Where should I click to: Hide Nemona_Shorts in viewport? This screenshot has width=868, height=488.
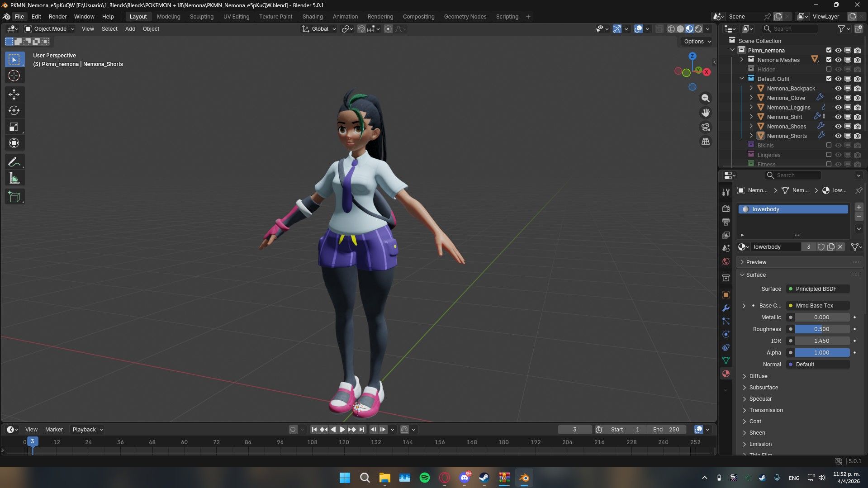(838, 136)
